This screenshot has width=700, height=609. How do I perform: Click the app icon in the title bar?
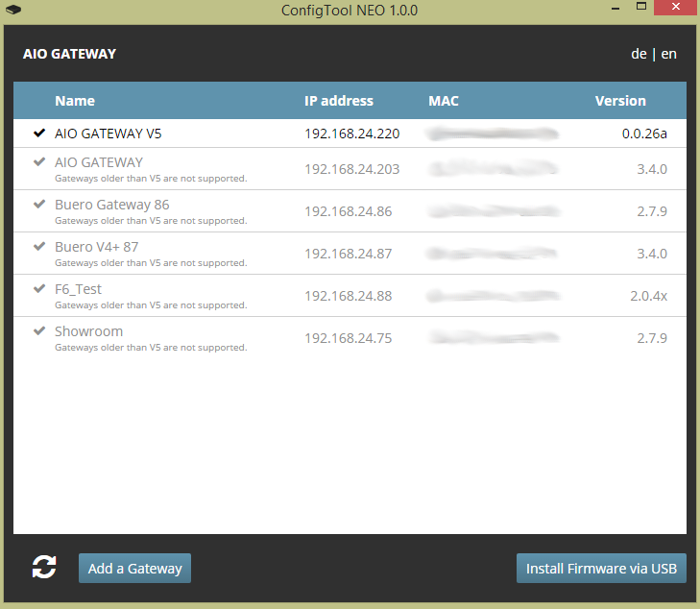point(13,11)
